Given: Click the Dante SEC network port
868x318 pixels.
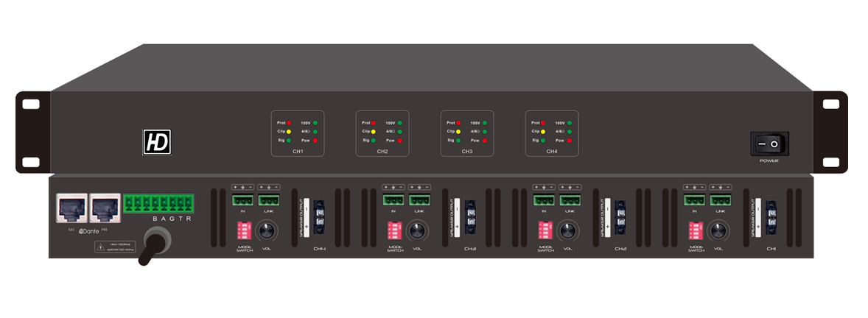Looking at the screenshot, I should pos(71,207).
